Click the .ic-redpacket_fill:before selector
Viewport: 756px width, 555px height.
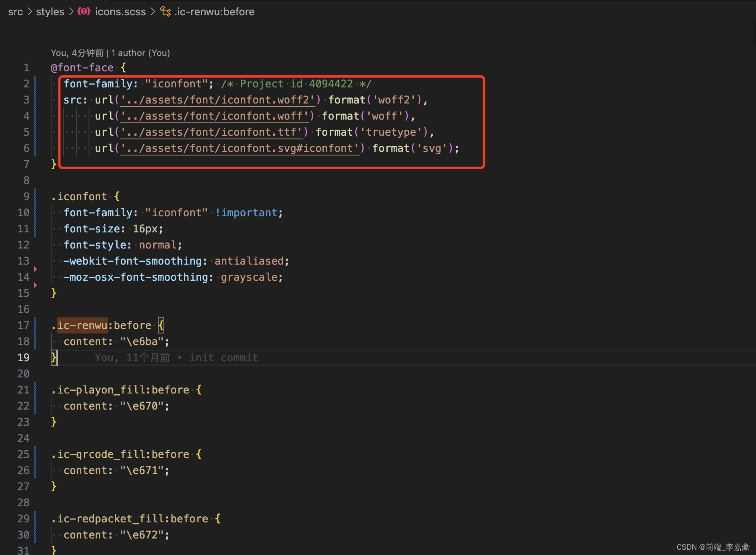130,519
